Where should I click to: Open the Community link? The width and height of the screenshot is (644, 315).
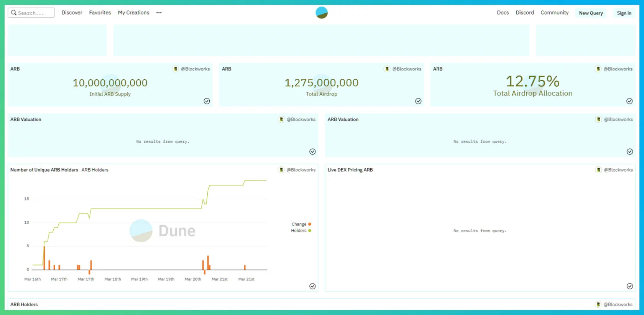(x=555, y=13)
